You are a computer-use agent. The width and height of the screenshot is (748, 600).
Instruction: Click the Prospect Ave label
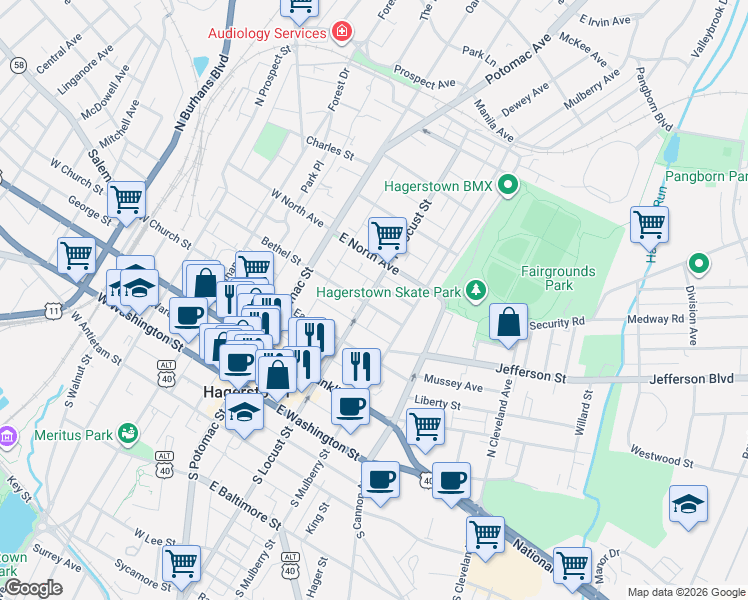[425, 77]
